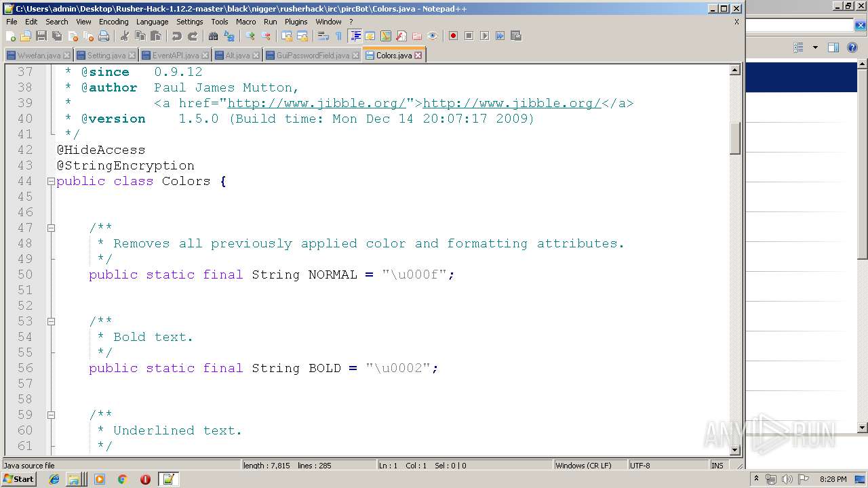Viewport: 868px width, 488px height.
Task: Save the current recorded macro icon
Action: coord(515,36)
